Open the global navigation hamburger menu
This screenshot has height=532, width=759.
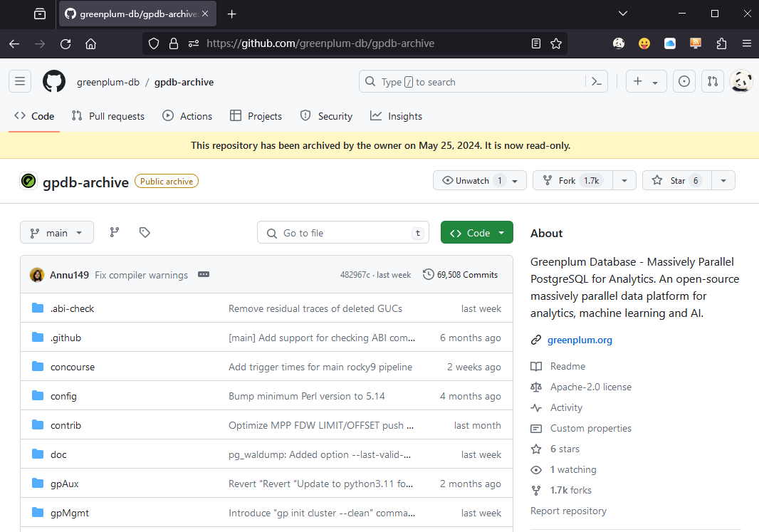(20, 81)
